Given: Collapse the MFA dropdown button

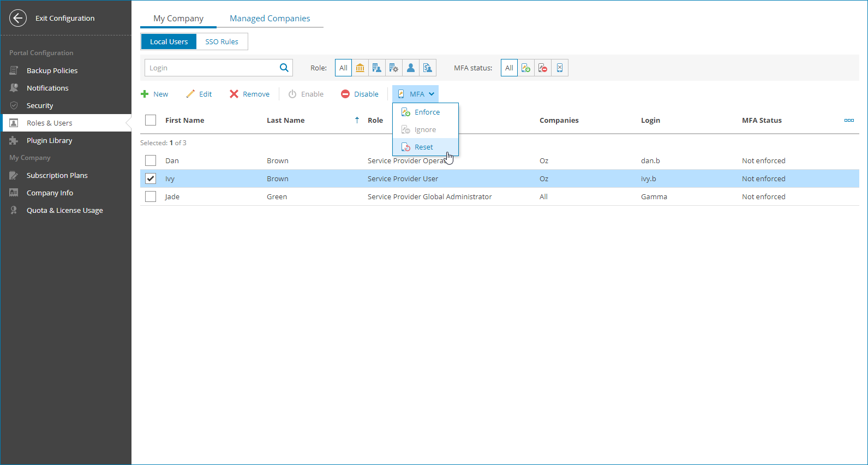Looking at the screenshot, I should coord(416,94).
